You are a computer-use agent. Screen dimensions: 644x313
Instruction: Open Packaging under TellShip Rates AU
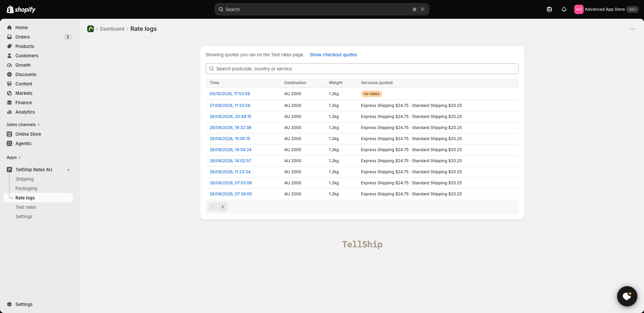click(26, 188)
